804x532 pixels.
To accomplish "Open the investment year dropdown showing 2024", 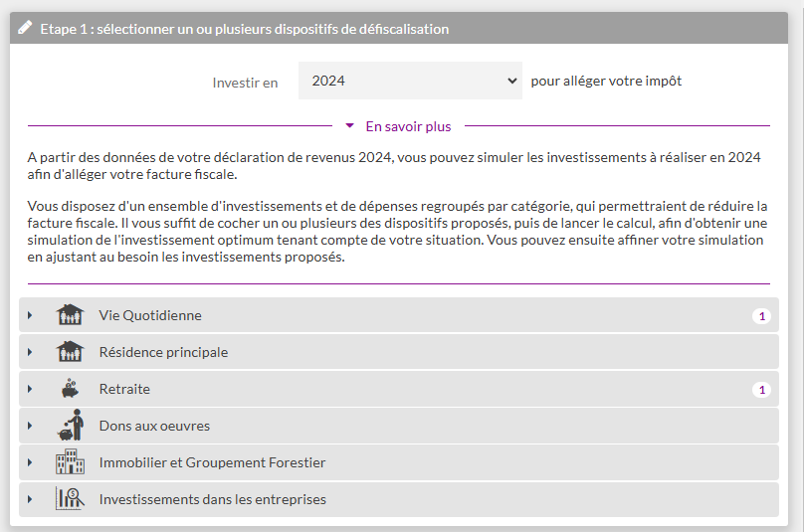I will point(410,81).
